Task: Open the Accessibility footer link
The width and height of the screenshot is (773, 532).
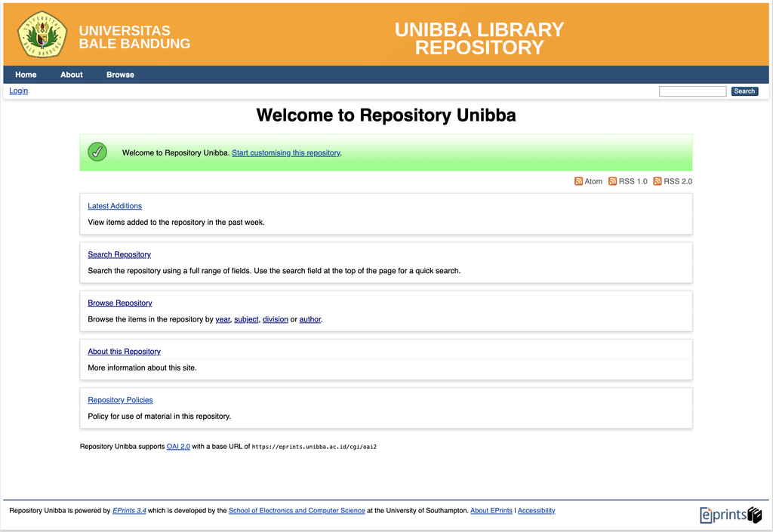Action: tap(537, 510)
